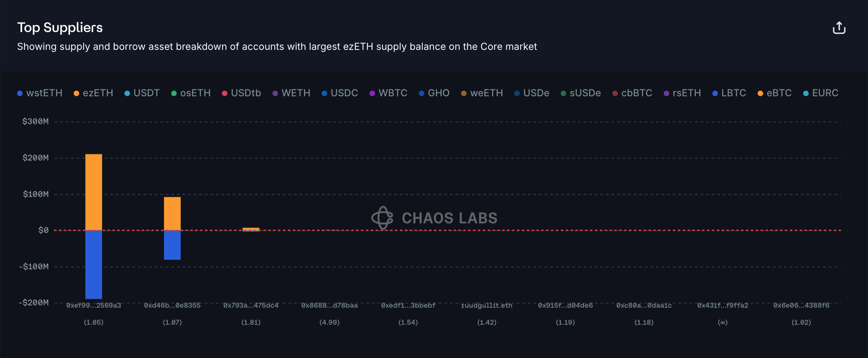Screen dimensions: 868x358
Task: Click the 0x793a...475dc4 account label
Action: [251, 305]
